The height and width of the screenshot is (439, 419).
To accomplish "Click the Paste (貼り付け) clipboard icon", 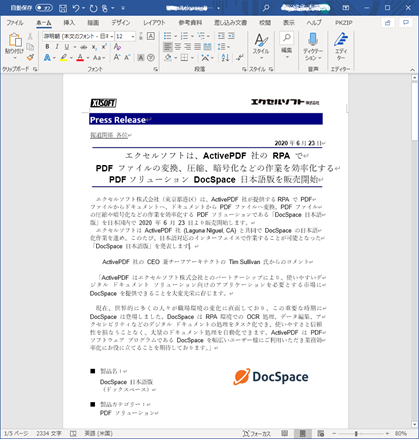I will (x=15, y=40).
